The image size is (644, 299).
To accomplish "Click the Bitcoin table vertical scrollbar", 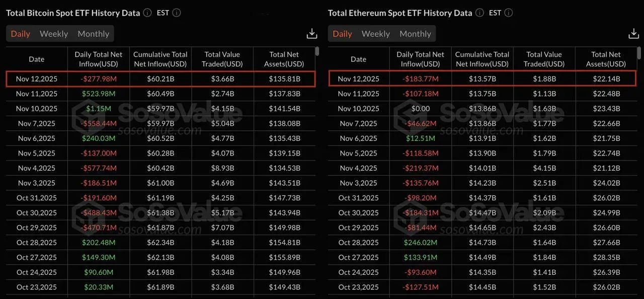I will coord(317,51).
